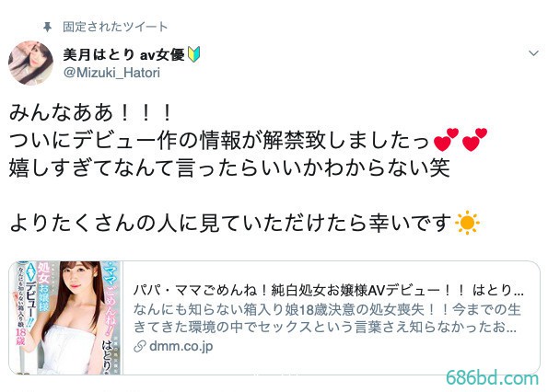Click the 固定されたツイート pinned label
548x392 pixels.
click(115, 27)
